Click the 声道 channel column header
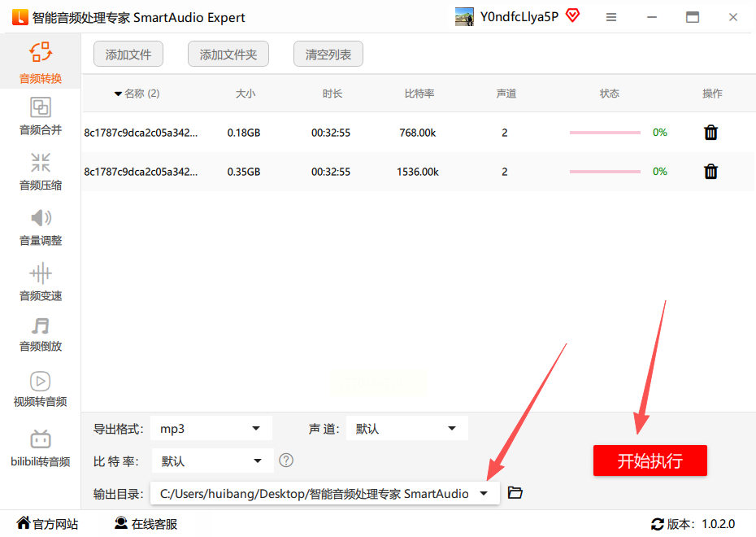The width and height of the screenshot is (756, 537). tap(506, 94)
